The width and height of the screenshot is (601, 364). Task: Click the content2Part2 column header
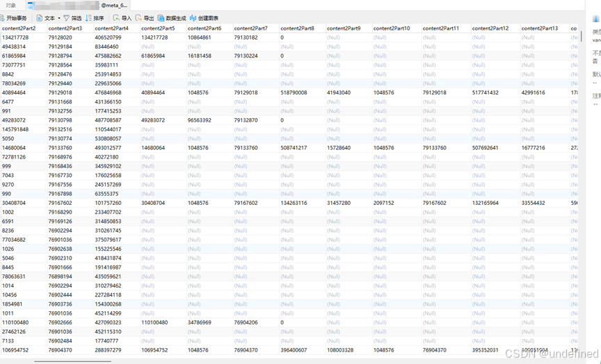click(19, 28)
